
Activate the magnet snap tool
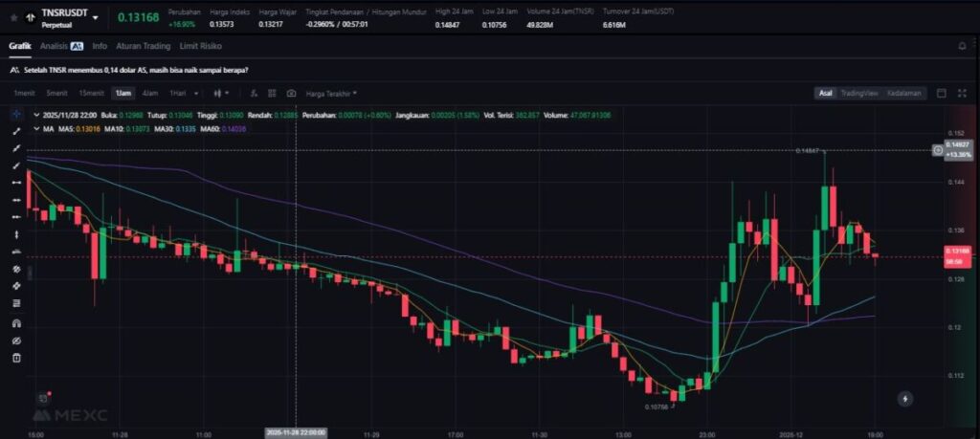tap(16, 323)
